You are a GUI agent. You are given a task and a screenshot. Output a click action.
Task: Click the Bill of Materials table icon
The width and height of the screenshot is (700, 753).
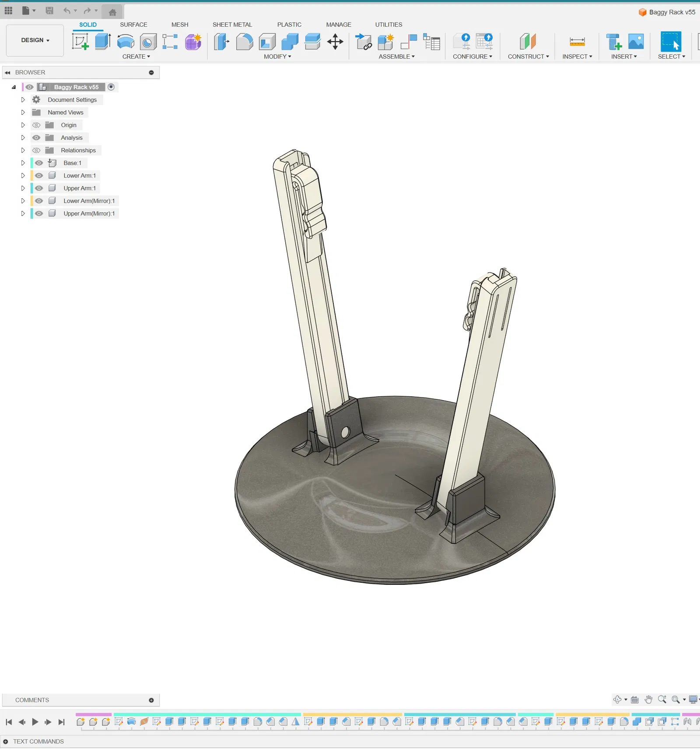(x=431, y=42)
